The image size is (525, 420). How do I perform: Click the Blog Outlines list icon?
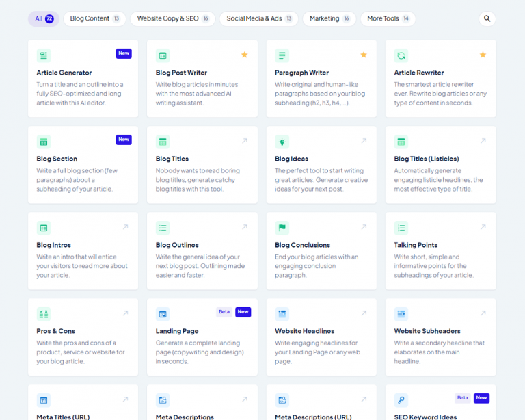tap(163, 228)
